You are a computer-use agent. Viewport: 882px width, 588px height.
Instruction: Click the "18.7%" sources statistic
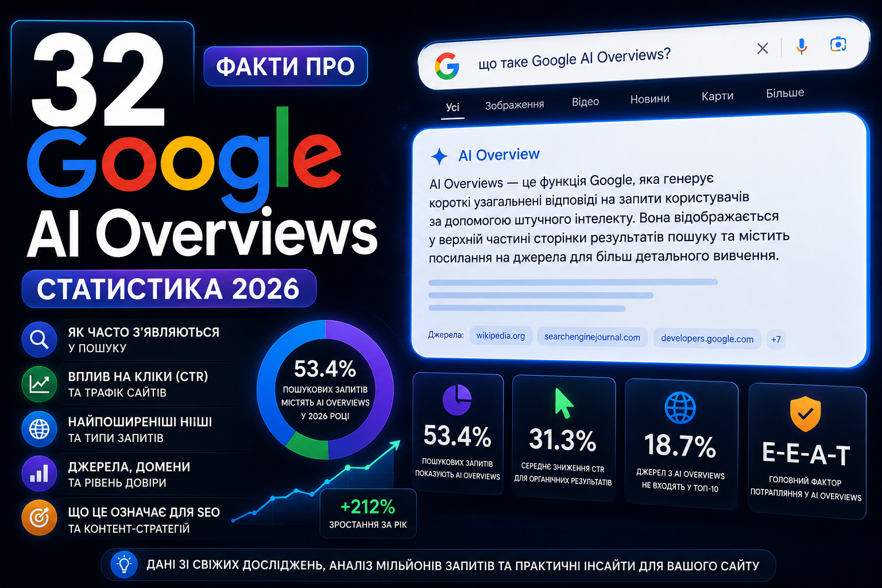(x=680, y=446)
